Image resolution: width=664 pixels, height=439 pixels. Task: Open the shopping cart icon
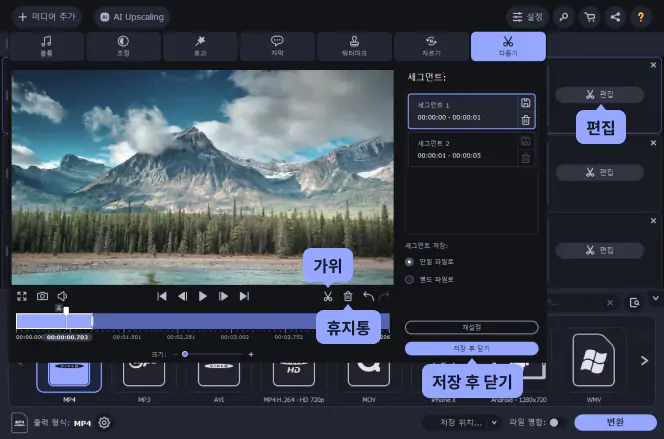click(x=589, y=17)
